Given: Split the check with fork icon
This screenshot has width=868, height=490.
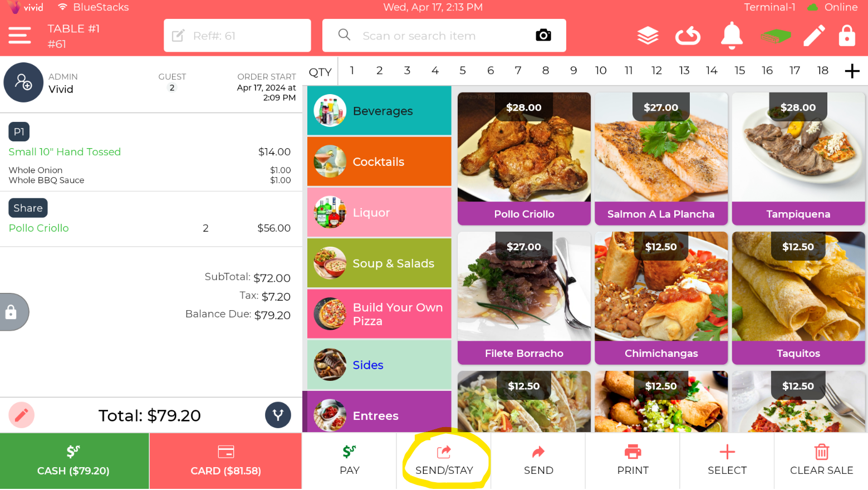Looking at the screenshot, I should coord(278,415).
